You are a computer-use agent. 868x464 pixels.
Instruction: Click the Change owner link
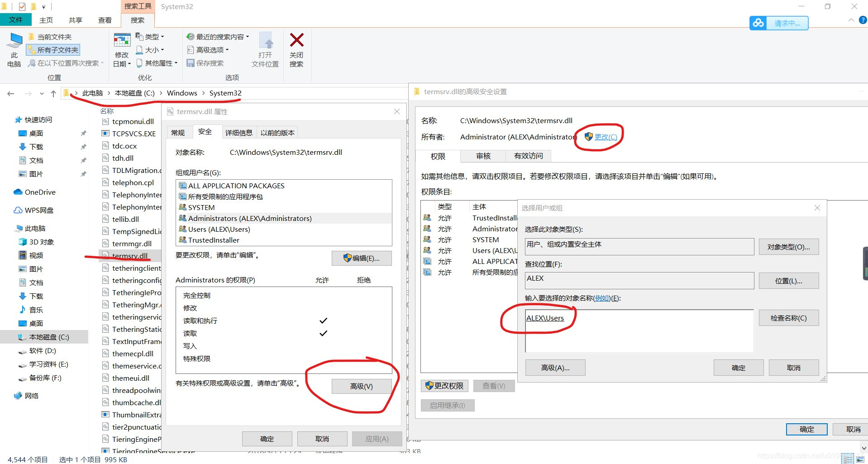(606, 137)
